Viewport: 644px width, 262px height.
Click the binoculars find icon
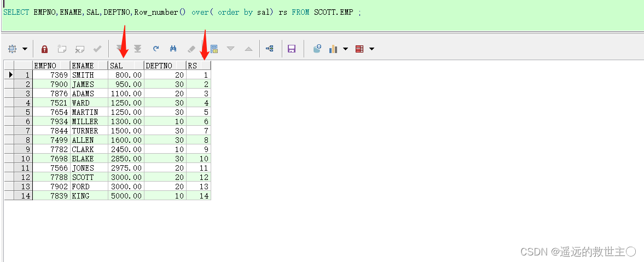(173, 49)
